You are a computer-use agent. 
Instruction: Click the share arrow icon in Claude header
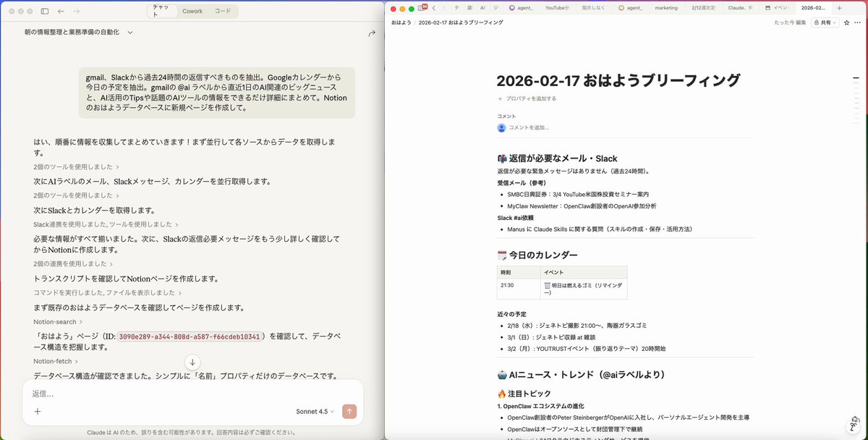tap(372, 33)
